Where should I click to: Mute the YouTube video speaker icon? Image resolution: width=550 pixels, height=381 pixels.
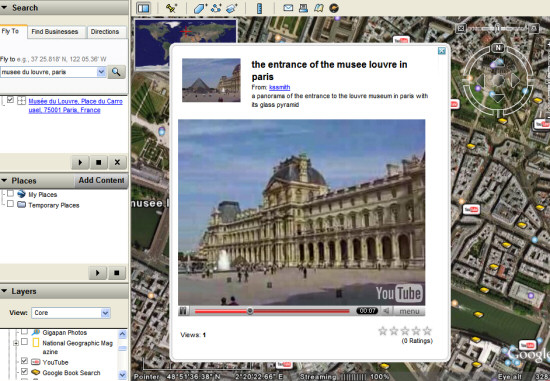[386, 311]
